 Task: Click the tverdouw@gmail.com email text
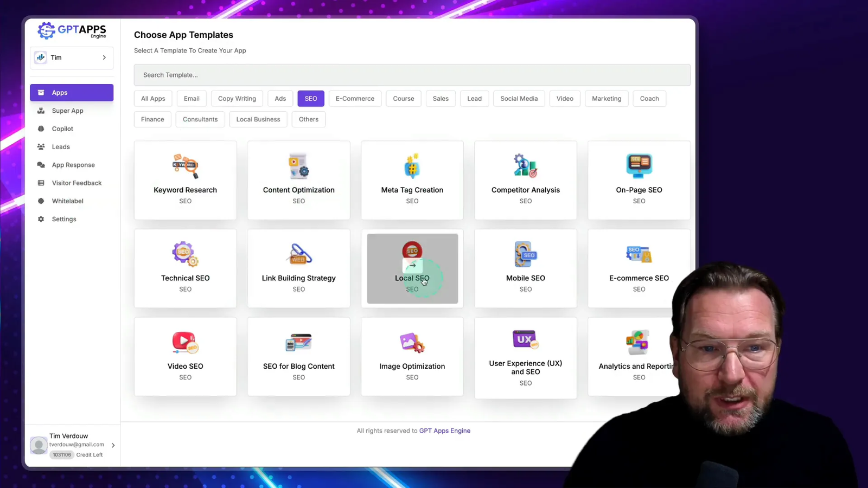(76, 445)
